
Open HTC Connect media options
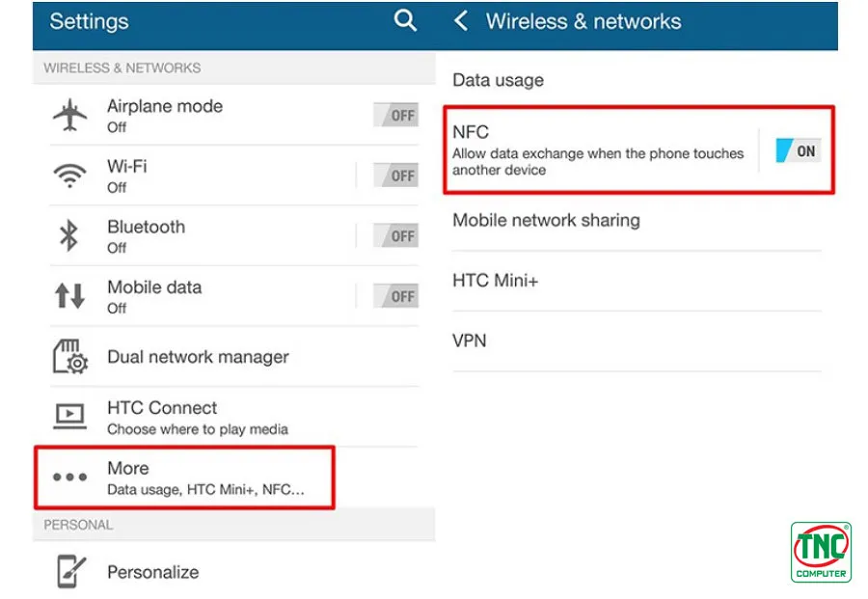click(234, 417)
